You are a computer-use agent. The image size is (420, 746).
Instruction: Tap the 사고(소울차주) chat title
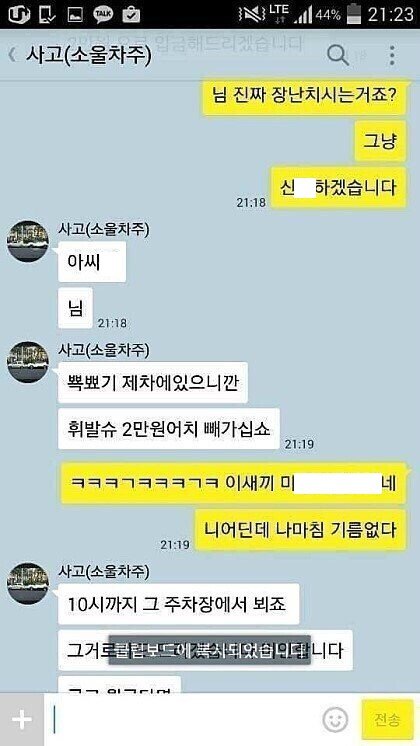[88, 56]
